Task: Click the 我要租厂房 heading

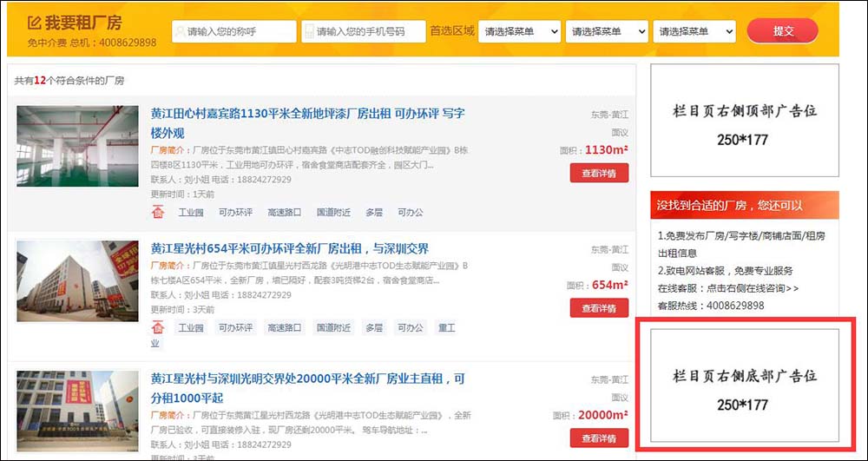Action: pos(83,23)
